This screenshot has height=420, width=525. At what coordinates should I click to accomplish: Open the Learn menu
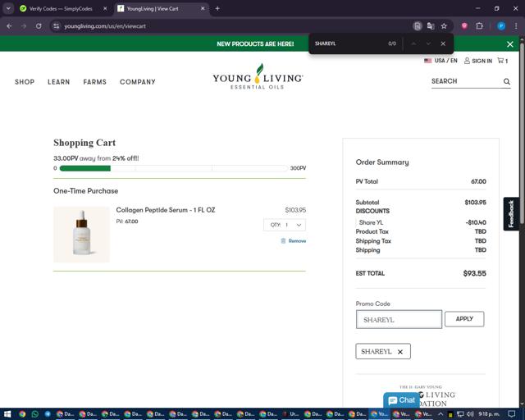tap(58, 82)
